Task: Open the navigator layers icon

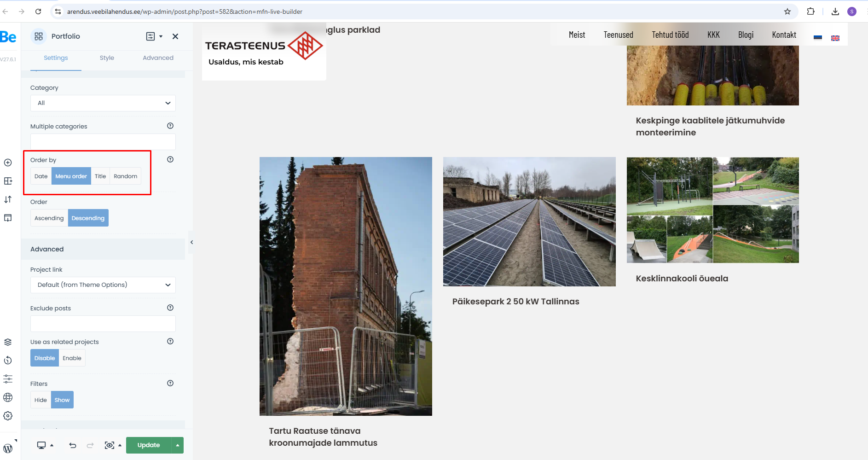Action: [8, 342]
